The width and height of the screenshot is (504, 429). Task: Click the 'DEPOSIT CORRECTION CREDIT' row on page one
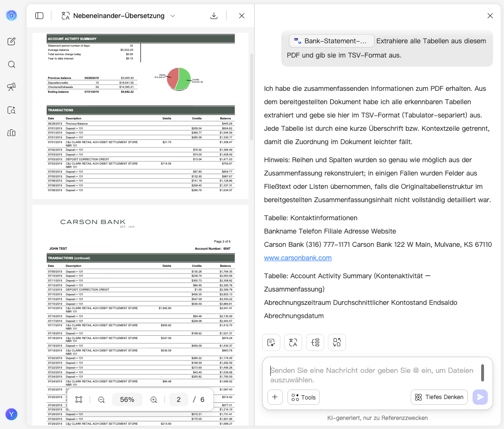point(140,159)
